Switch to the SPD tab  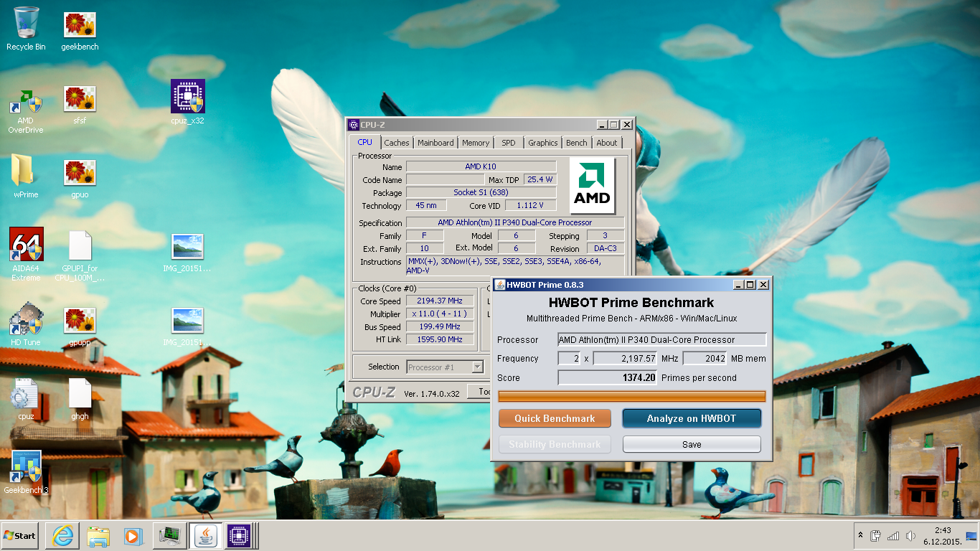pos(509,143)
